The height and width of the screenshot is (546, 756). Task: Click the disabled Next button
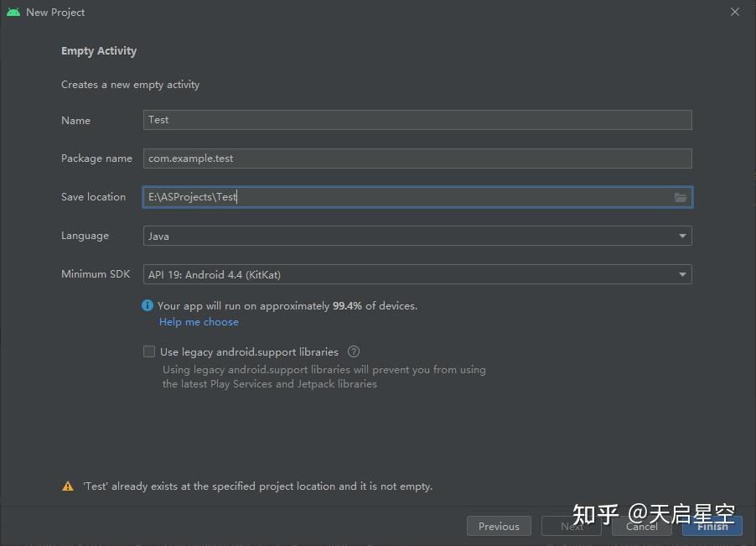click(x=571, y=526)
